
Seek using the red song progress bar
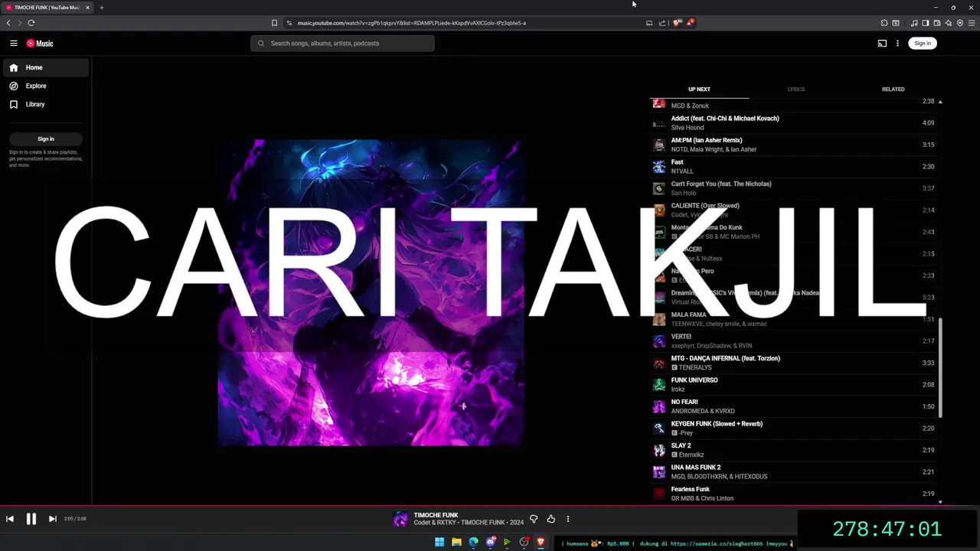[x=490, y=506]
